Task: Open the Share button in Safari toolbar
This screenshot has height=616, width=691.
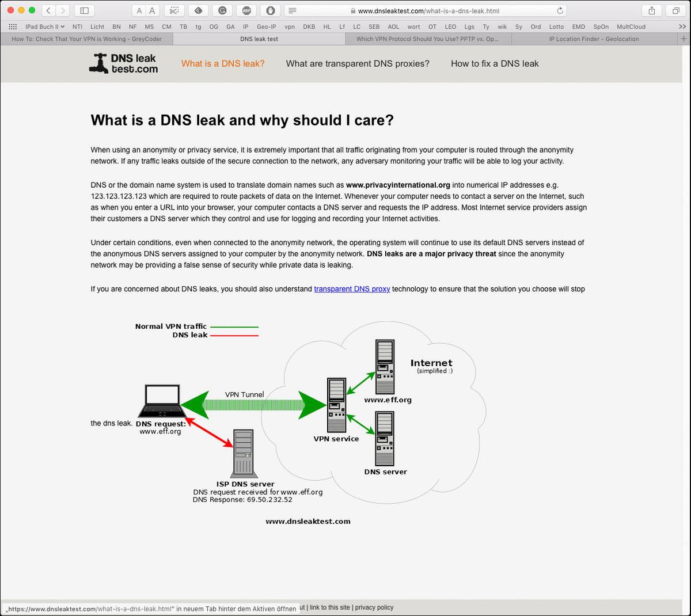Action: pos(652,10)
